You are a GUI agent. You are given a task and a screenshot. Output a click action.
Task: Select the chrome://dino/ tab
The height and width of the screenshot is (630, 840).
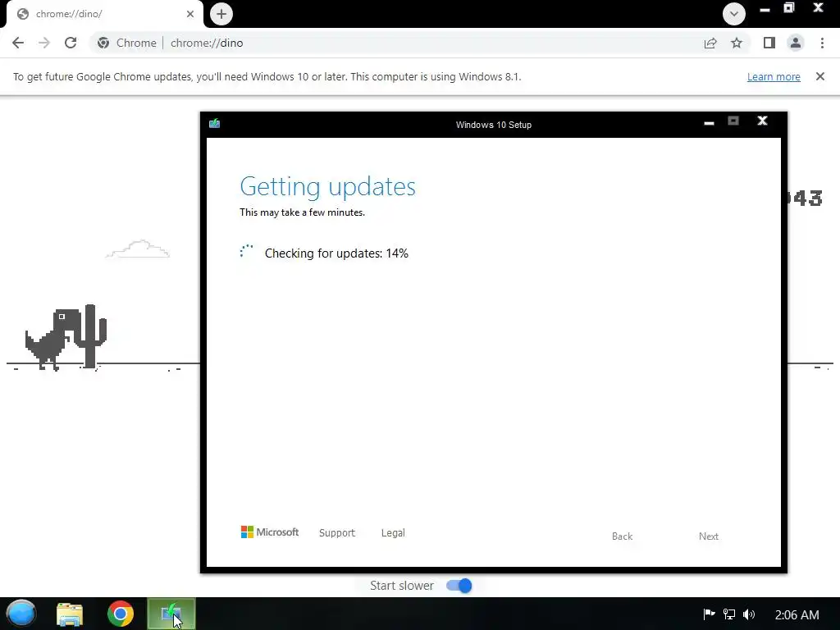point(105,14)
